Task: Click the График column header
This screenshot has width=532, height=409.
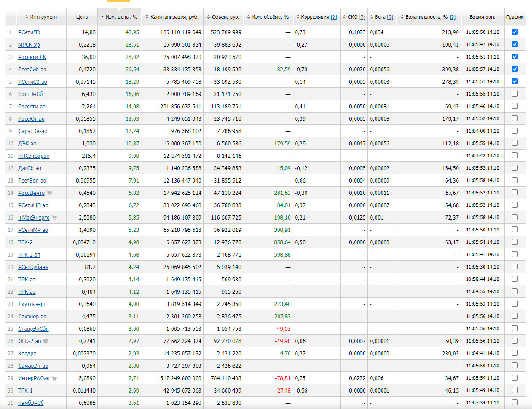Action: (515, 17)
